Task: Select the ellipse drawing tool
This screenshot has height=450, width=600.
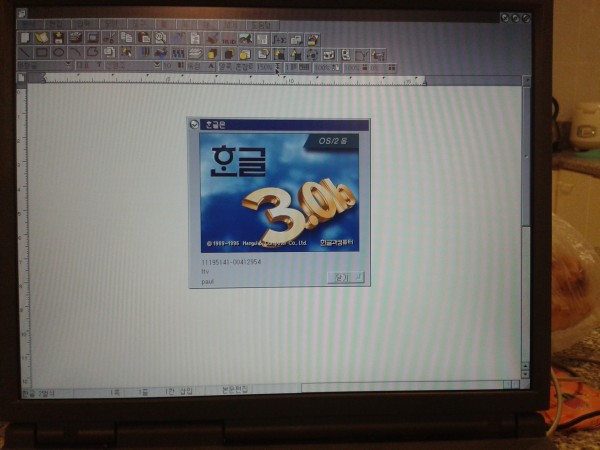Action: [59, 52]
